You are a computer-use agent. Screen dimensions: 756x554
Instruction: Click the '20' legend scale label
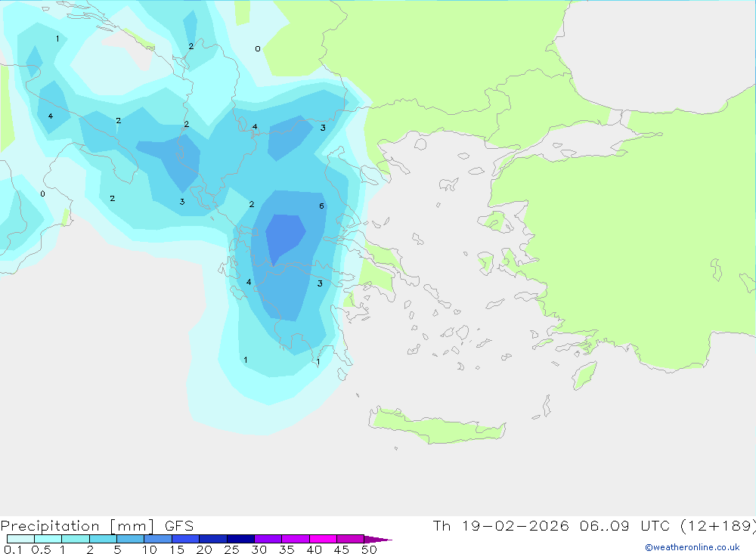coord(204,549)
